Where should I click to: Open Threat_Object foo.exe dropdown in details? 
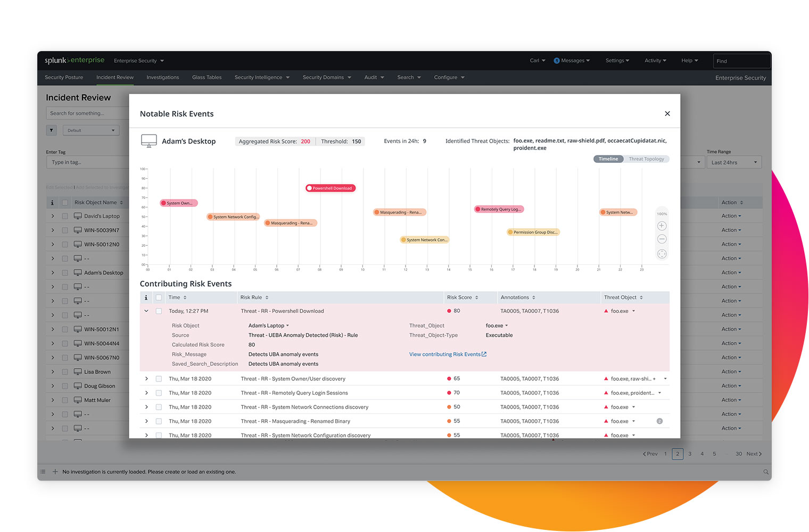tap(497, 326)
